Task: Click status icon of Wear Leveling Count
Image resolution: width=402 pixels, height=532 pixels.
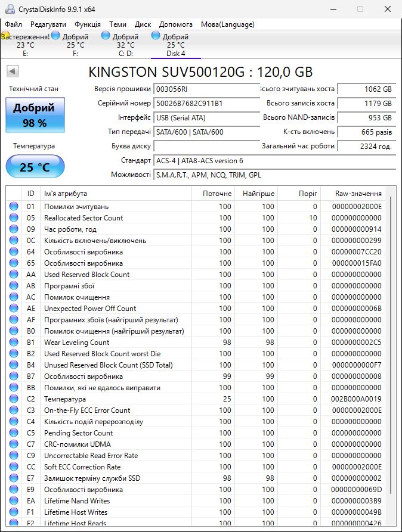Action: pyautogui.click(x=14, y=342)
